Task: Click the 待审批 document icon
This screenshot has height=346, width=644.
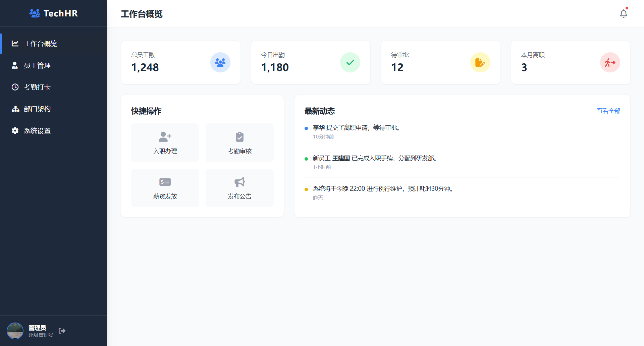Action: [480, 62]
